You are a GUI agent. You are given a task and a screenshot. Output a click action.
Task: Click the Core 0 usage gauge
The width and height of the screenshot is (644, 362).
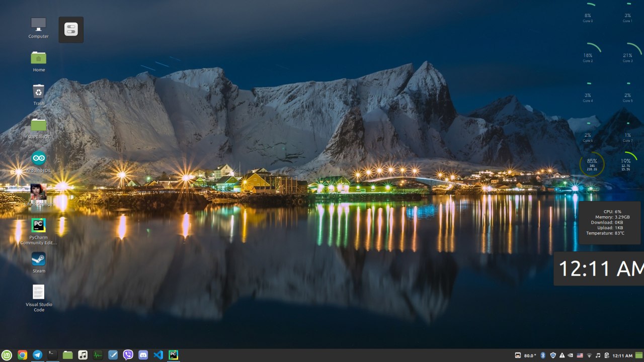pos(588,14)
